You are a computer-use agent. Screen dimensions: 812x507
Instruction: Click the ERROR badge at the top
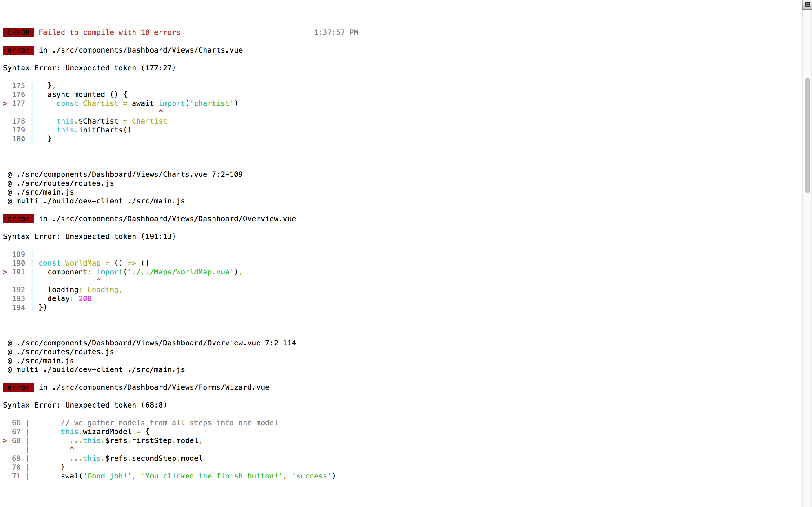[x=18, y=33]
